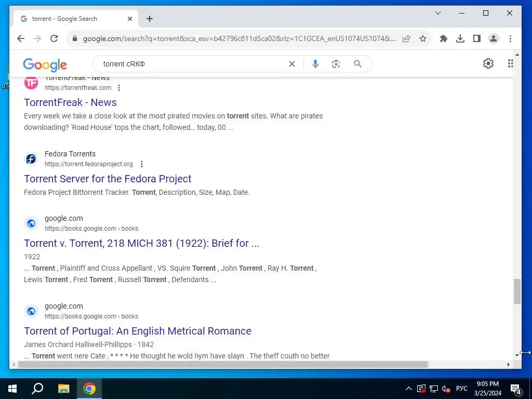Click the https://torrentfreak.com URL text

78,88
